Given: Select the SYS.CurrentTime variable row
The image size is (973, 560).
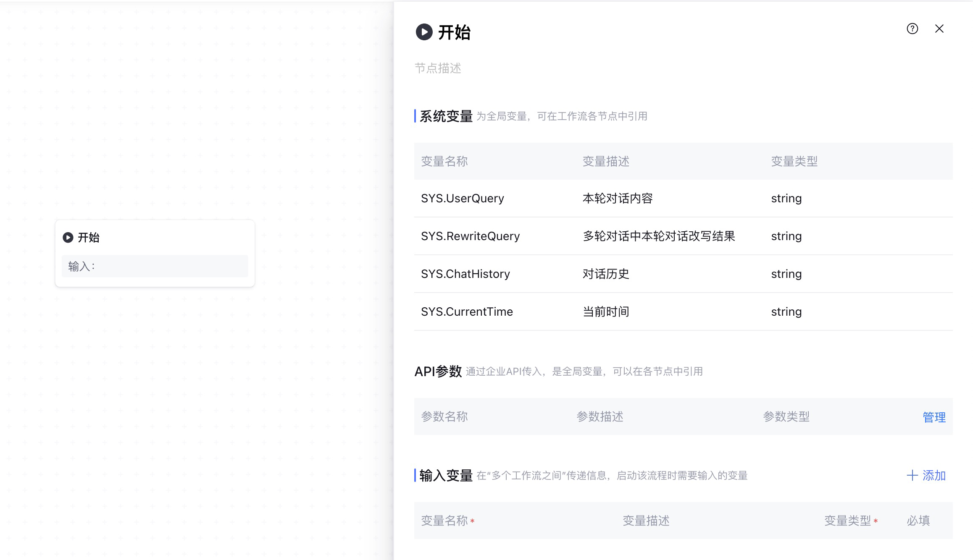Looking at the screenshot, I should coord(466,311).
